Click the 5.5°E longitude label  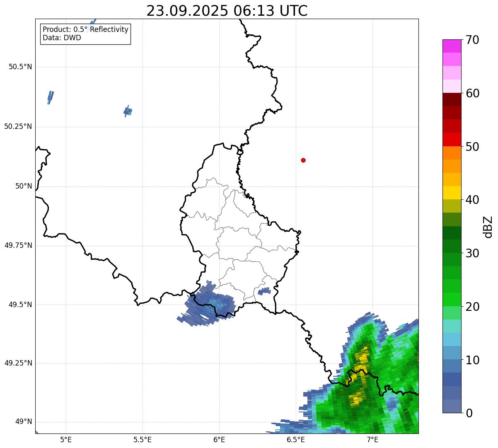pos(143,440)
